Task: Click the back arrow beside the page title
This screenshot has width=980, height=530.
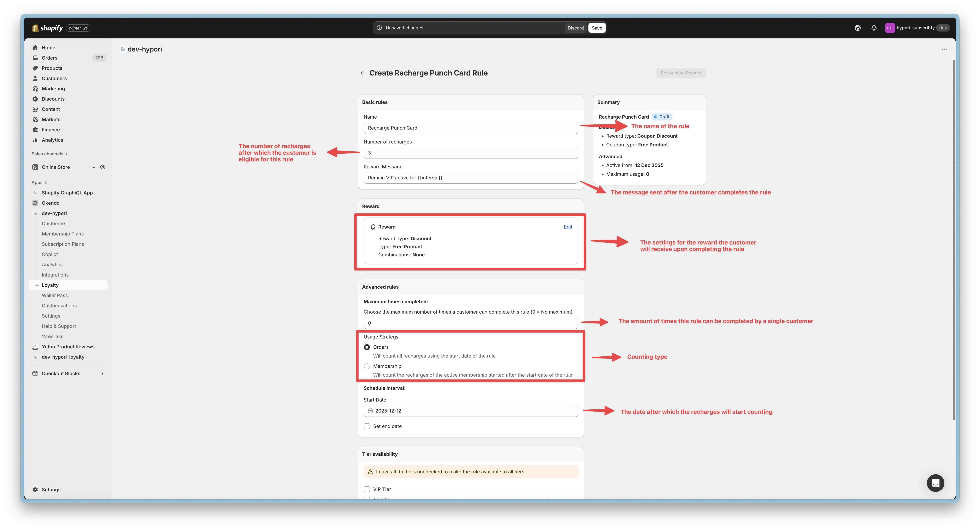Action: tap(363, 73)
